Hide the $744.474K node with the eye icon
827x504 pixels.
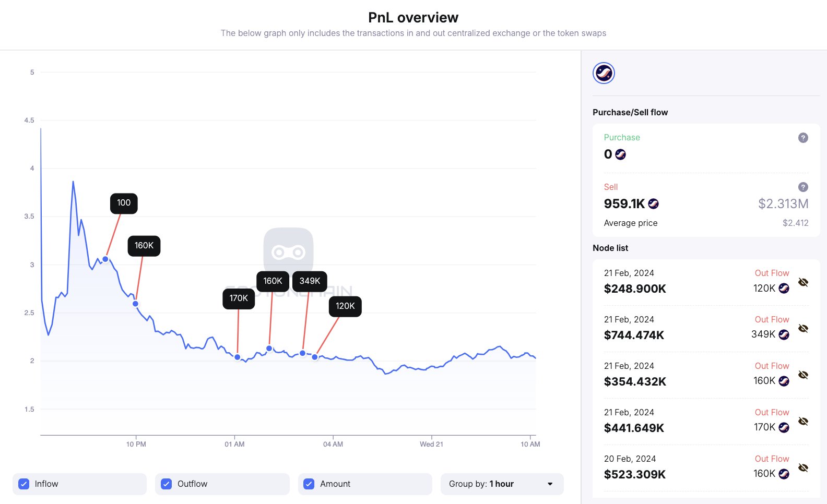803,329
